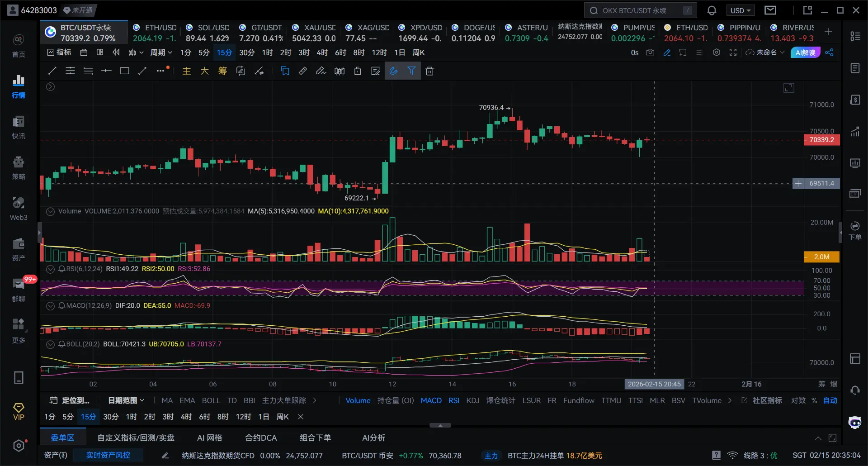The height and width of the screenshot is (466, 868).
Task: Select the rectangle drawing tool
Action: coord(124,71)
